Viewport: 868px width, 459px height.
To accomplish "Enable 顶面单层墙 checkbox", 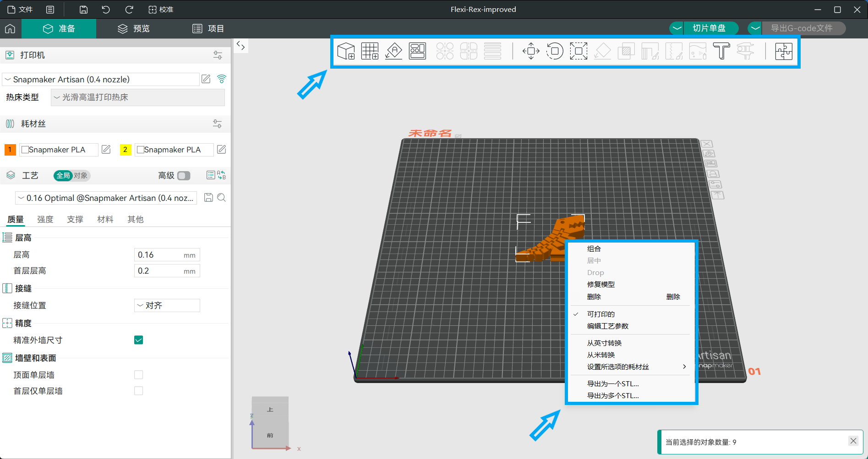I will click(139, 375).
